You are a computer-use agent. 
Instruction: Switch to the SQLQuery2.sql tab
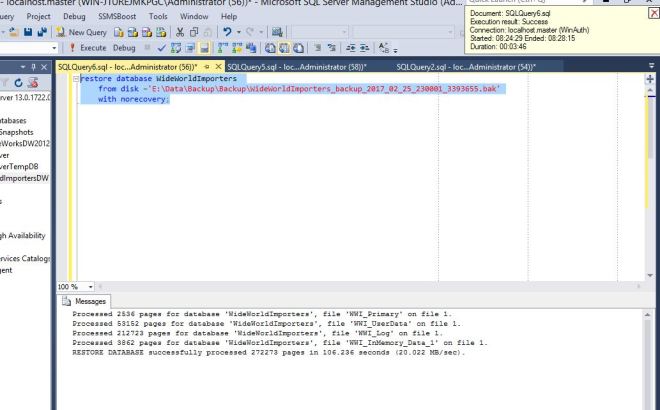click(x=465, y=66)
